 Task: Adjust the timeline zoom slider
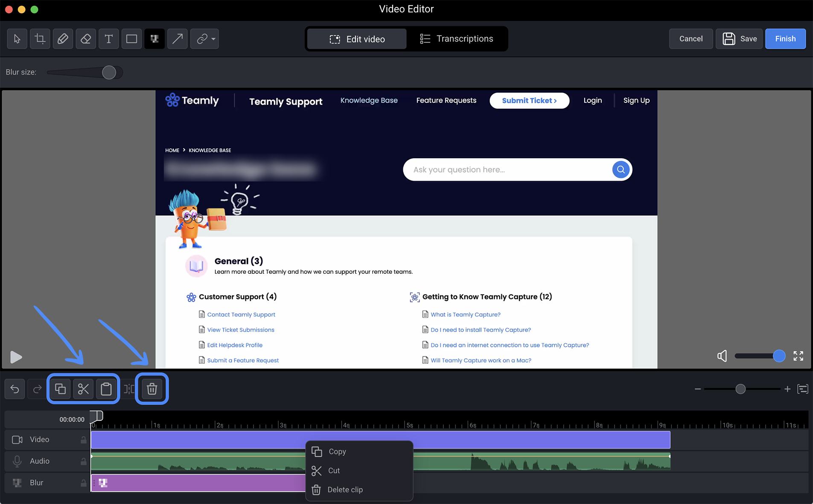(x=740, y=389)
